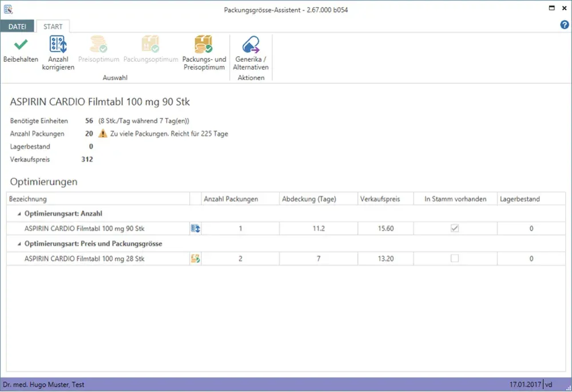Maximize the Packungsgrösse-Assistent window
The image size is (572, 392).
pos(551,8)
